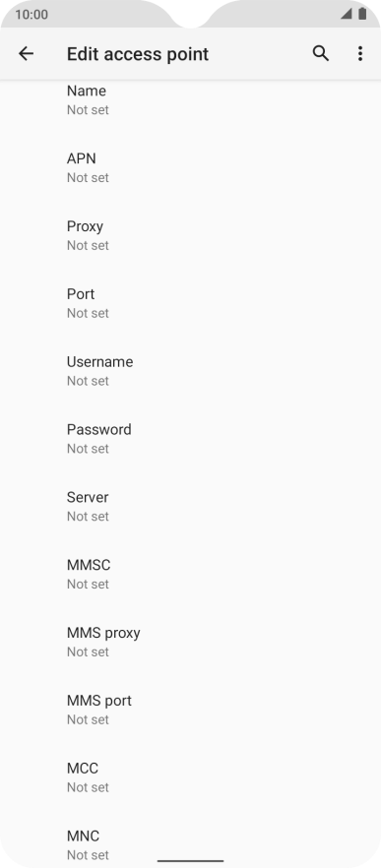
Task: Set the Port value
Action: point(191,303)
